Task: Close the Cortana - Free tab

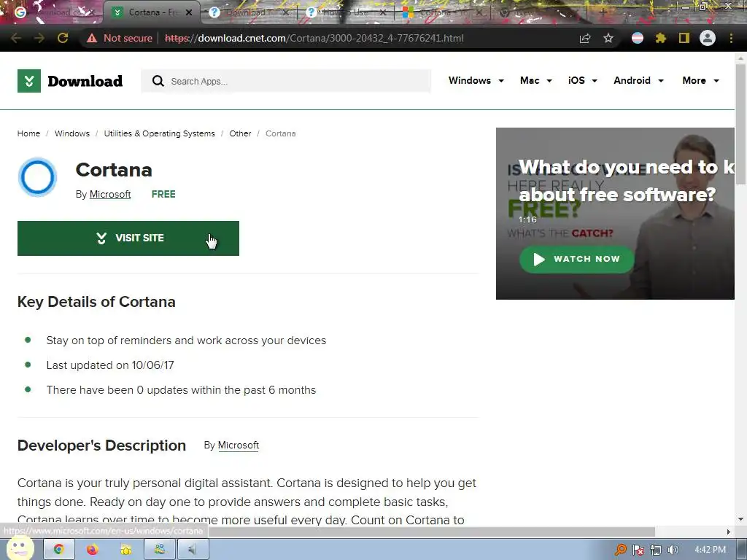Action: (189, 12)
